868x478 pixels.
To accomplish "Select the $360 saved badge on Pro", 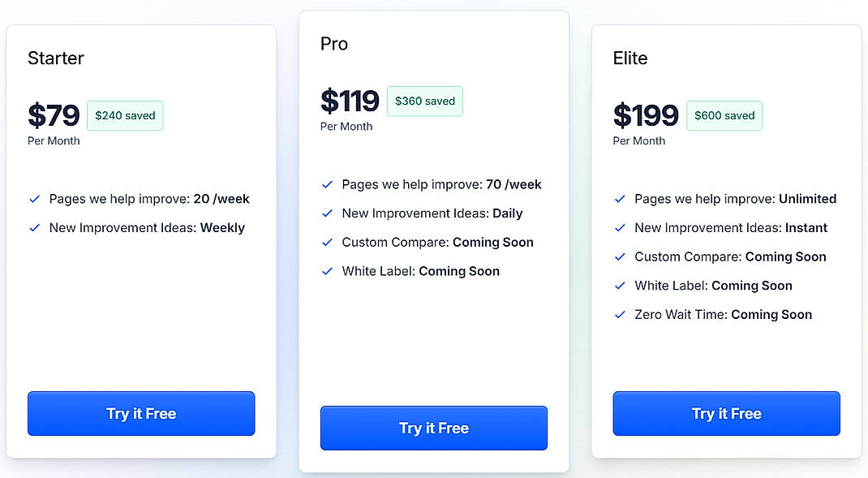I will [424, 101].
